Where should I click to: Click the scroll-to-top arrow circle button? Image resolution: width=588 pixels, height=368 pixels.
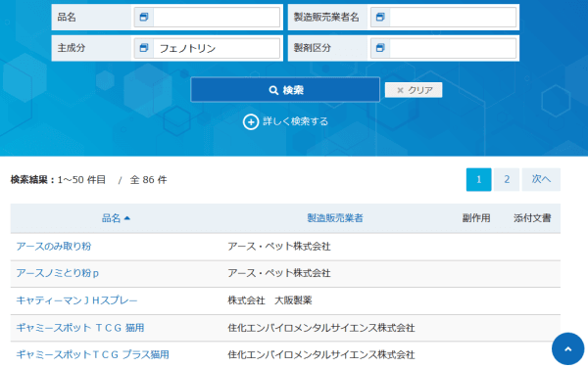[567, 348]
